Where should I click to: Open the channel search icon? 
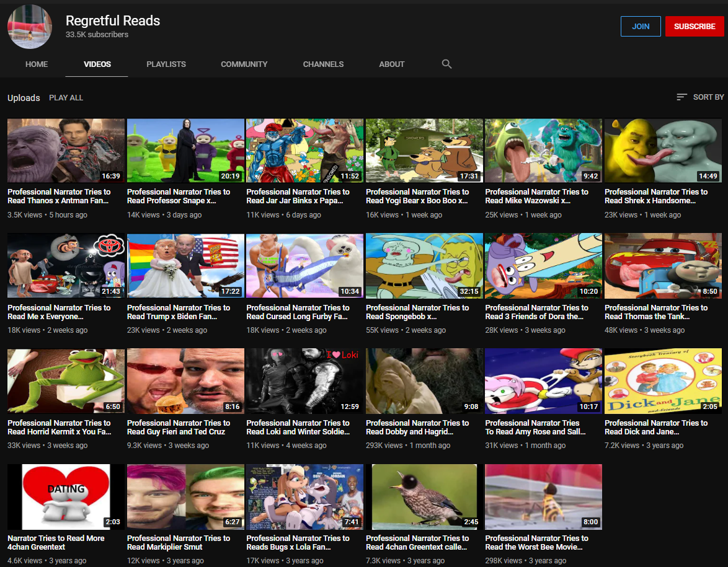(x=446, y=64)
